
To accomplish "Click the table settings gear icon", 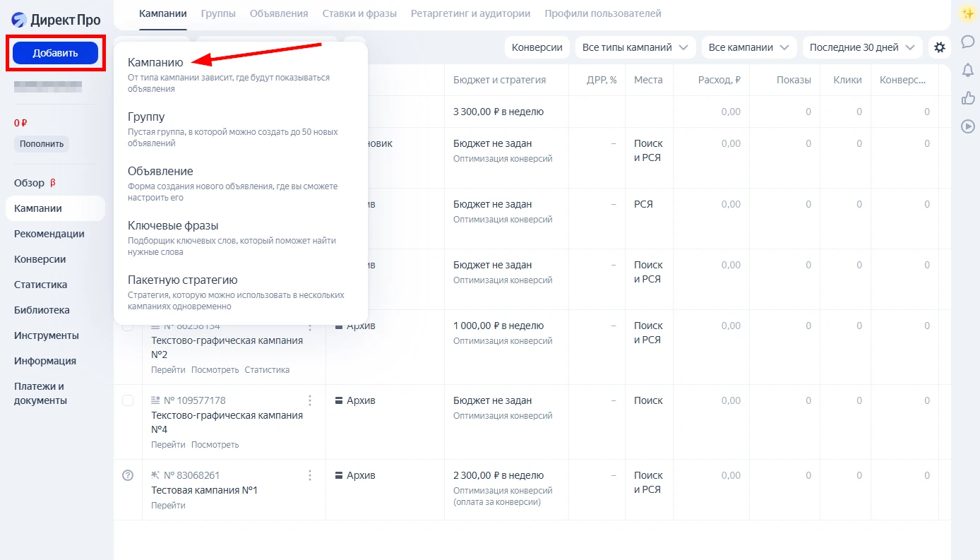I will coord(939,47).
